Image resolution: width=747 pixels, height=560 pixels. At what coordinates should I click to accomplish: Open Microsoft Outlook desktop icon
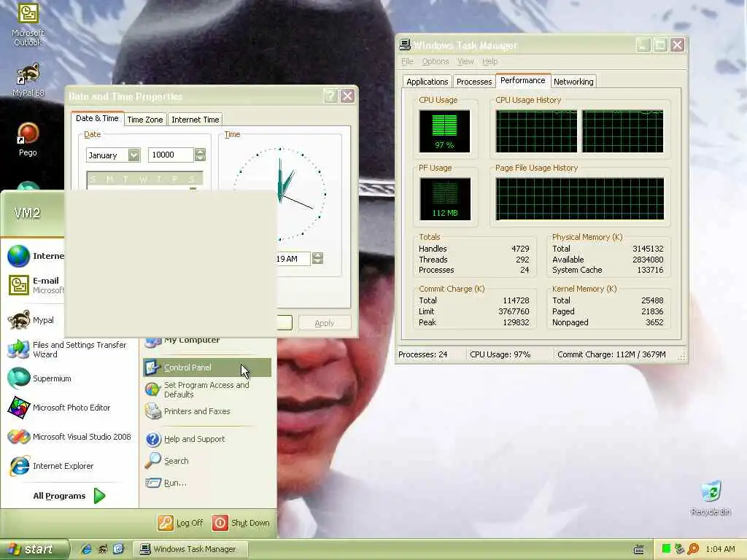[28, 24]
